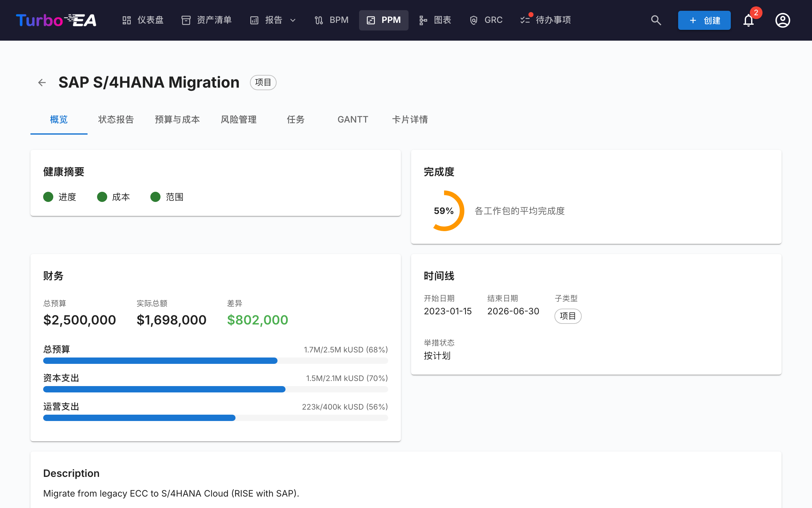Click the diagrams tree icon
The image size is (812, 508).
[x=423, y=20]
